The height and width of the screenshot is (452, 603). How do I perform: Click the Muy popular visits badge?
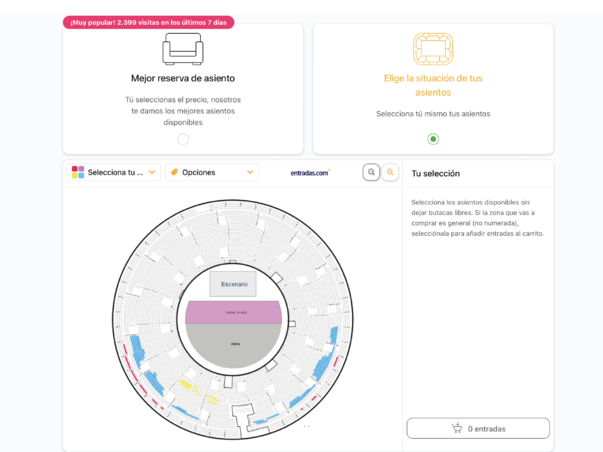[148, 22]
